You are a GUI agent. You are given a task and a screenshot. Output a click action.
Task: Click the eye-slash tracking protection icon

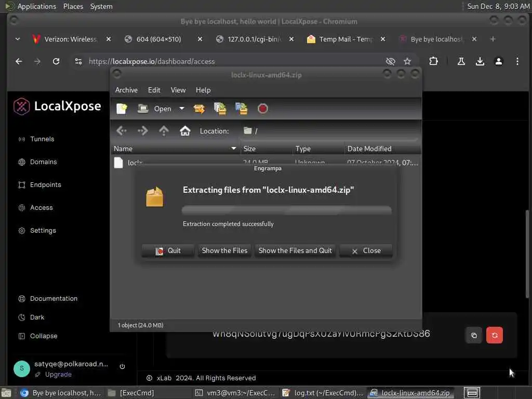point(391,61)
